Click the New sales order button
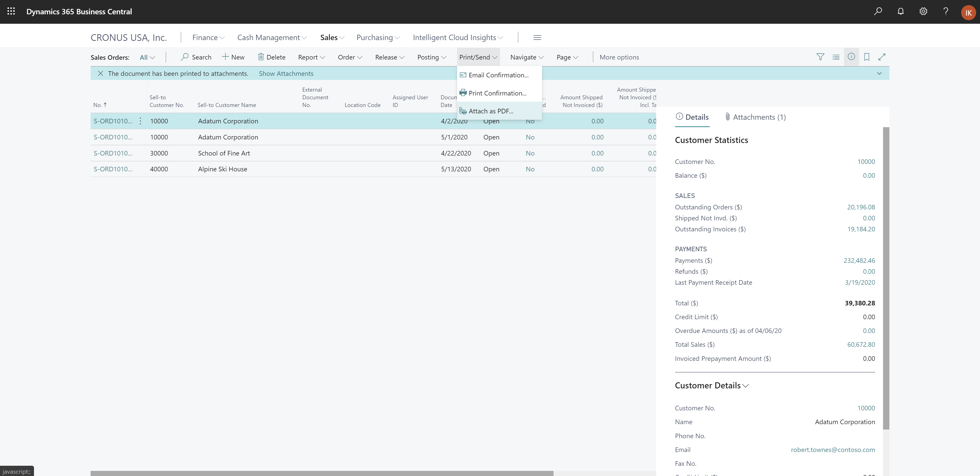Screen dimensions: 980x476 pos(234,57)
